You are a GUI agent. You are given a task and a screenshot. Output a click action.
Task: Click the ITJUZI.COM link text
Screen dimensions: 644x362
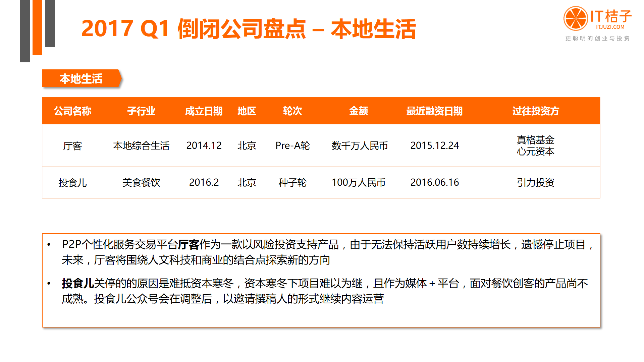610,27
